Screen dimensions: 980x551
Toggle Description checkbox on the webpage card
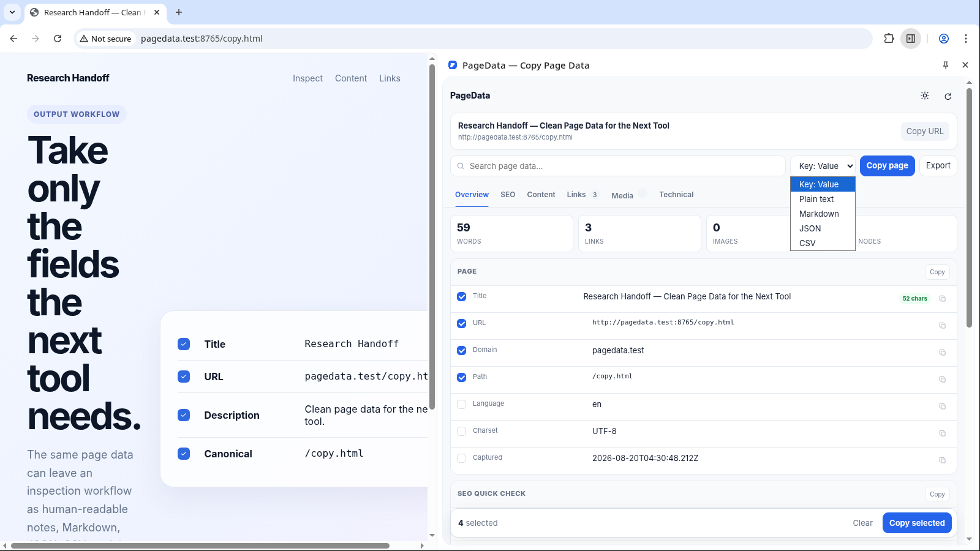184,415
